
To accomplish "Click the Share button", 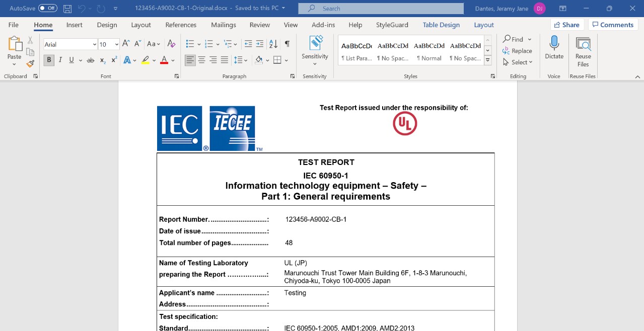I will click(566, 25).
